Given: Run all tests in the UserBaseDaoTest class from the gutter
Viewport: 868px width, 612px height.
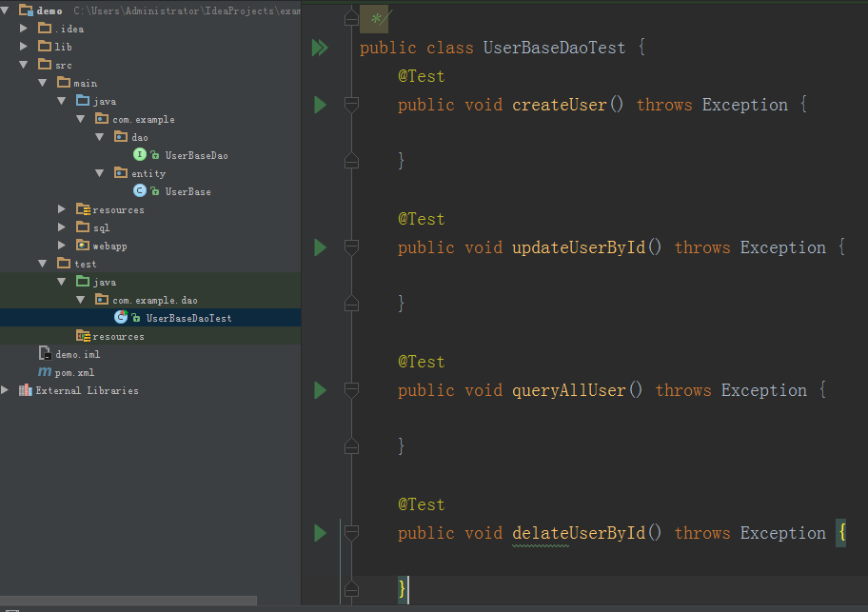Looking at the screenshot, I should pos(320,48).
